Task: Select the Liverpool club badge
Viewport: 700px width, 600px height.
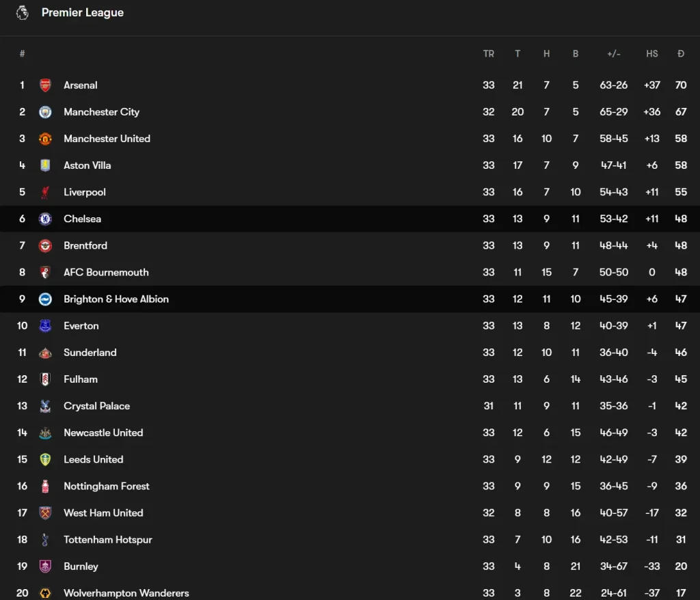Action: tap(46, 192)
